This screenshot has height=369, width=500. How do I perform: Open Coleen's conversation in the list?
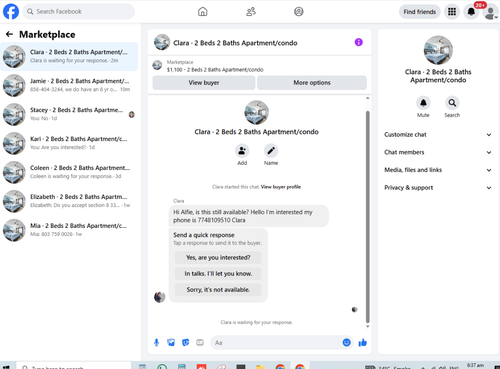point(69,172)
